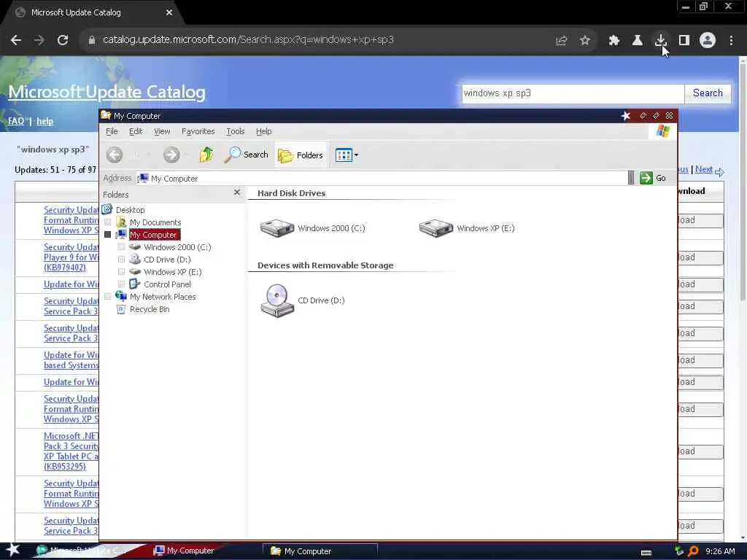Select My Network Places in folder tree
Screen dimensions: 747x560
[163, 297]
